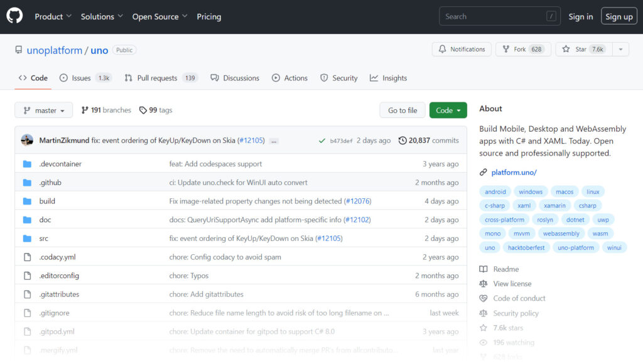
Task: Open commit hash b473def
Action: [x=341, y=141]
